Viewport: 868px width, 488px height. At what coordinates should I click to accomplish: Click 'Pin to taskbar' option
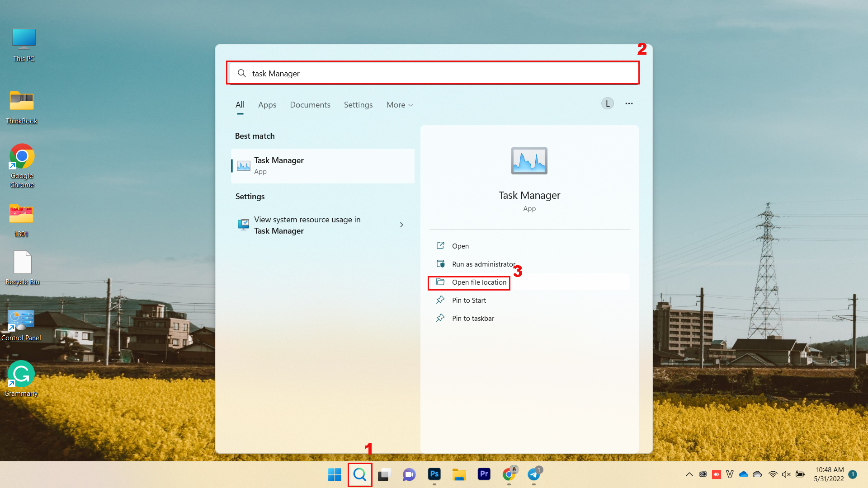coord(474,318)
